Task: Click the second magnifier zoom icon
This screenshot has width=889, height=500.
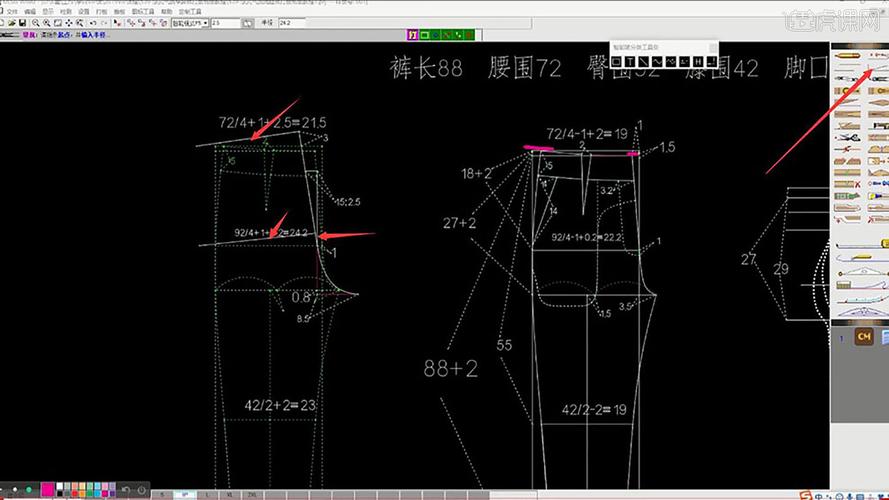Action: pos(46,23)
